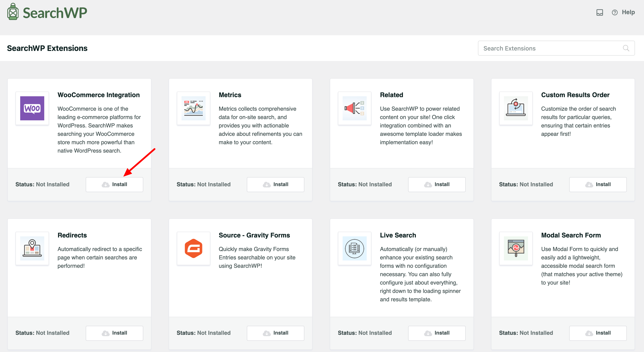Click the Related description paragraph
The image size is (644, 352).
click(421, 125)
